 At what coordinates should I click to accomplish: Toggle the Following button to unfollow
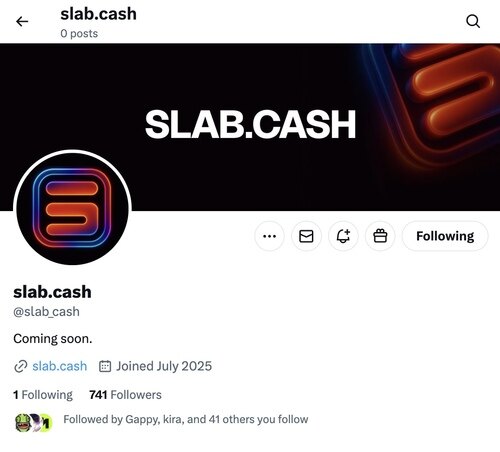click(445, 236)
